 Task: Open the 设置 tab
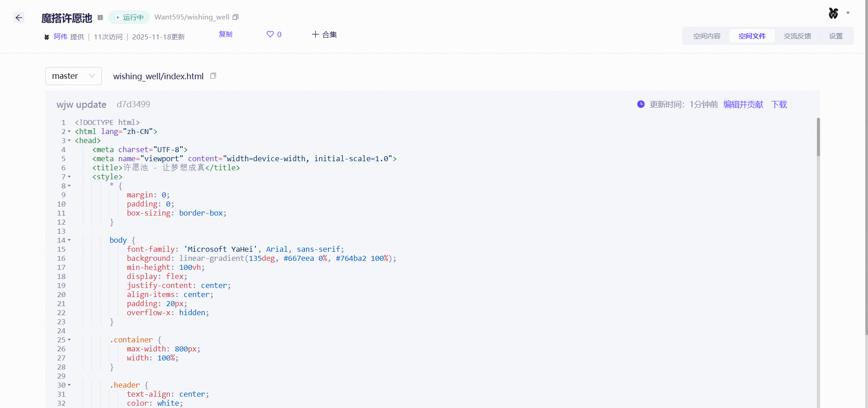(x=835, y=36)
